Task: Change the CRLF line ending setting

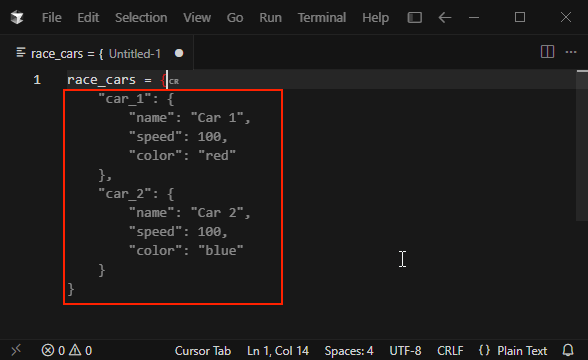Action: (450, 351)
